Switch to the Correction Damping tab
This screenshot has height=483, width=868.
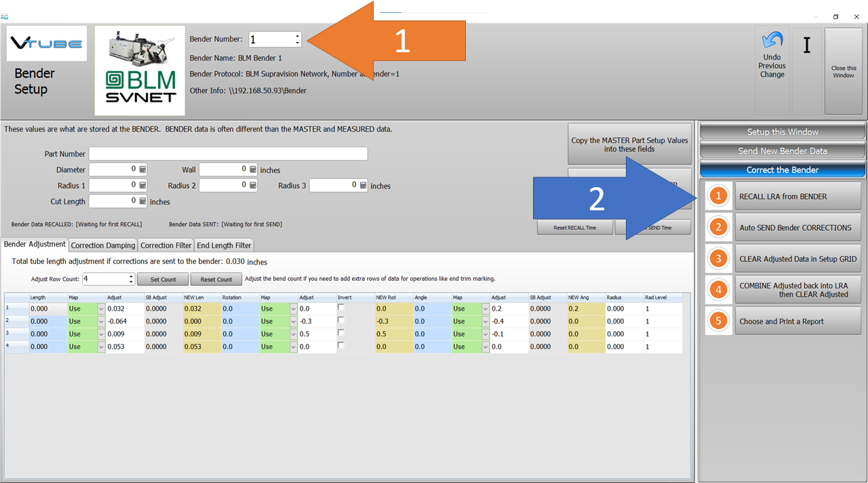pyautogui.click(x=103, y=245)
